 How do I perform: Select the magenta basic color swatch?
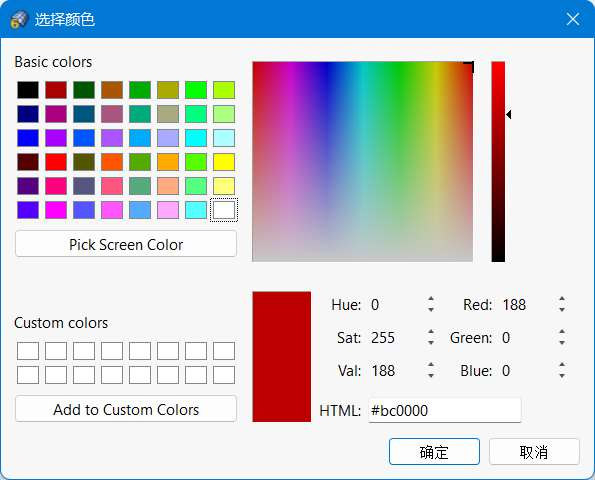tap(56, 210)
